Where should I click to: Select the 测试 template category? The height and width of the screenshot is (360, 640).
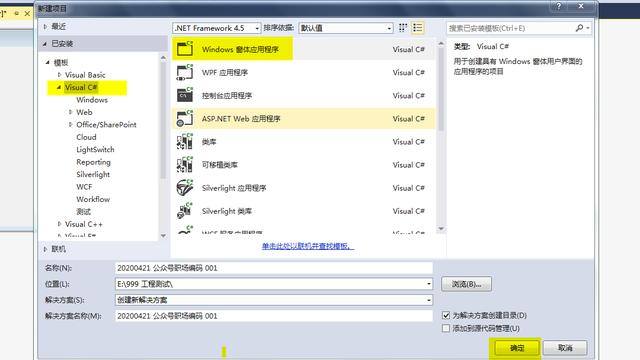(83, 211)
